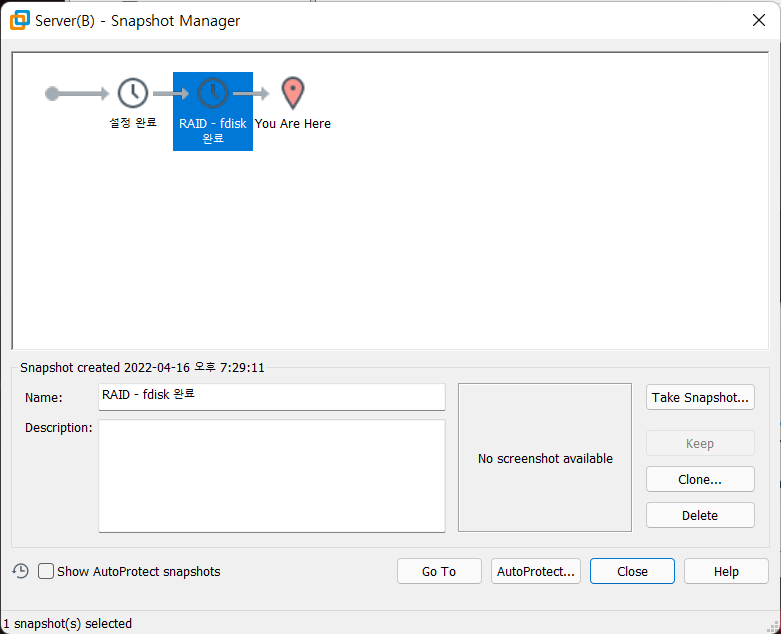The image size is (781, 634).
Task: Click the Clone... button
Action: tap(700, 479)
